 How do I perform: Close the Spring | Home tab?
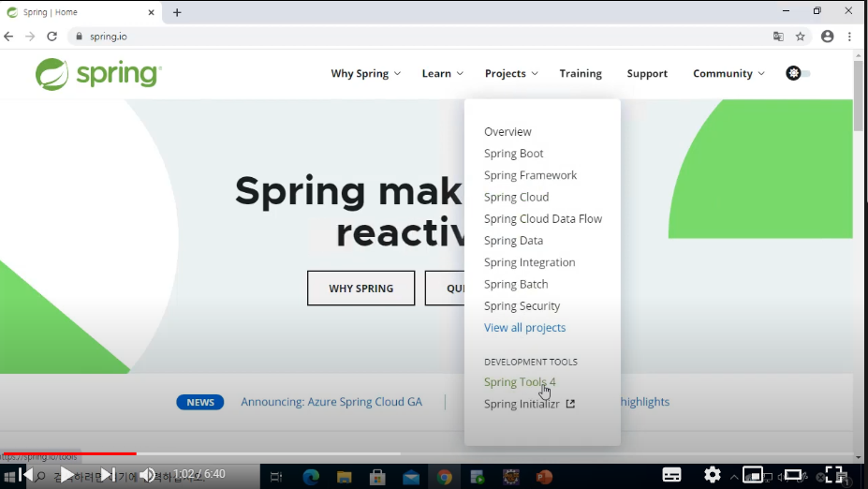point(151,12)
